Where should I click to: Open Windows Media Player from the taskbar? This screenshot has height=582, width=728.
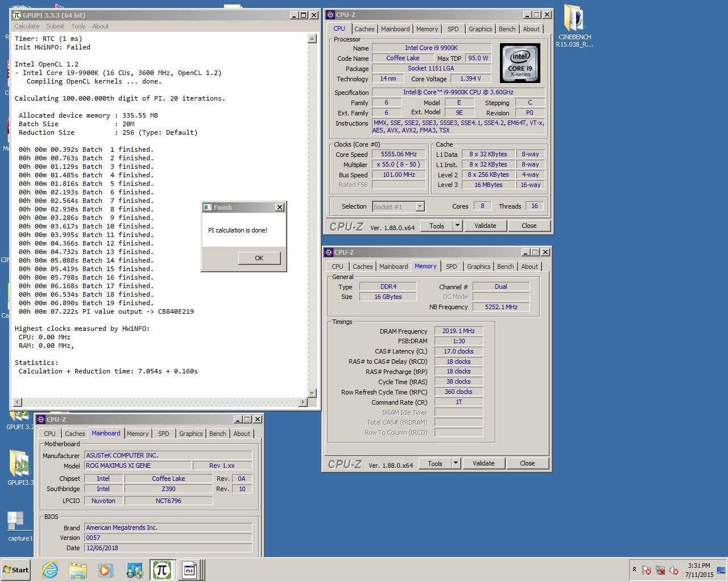[x=106, y=570]
